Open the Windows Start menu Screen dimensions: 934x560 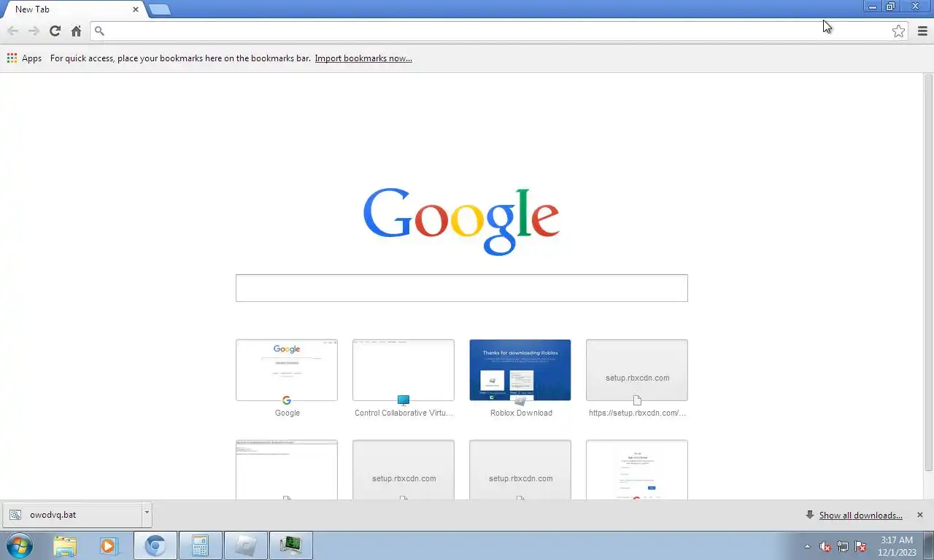(x=20, y=545)
